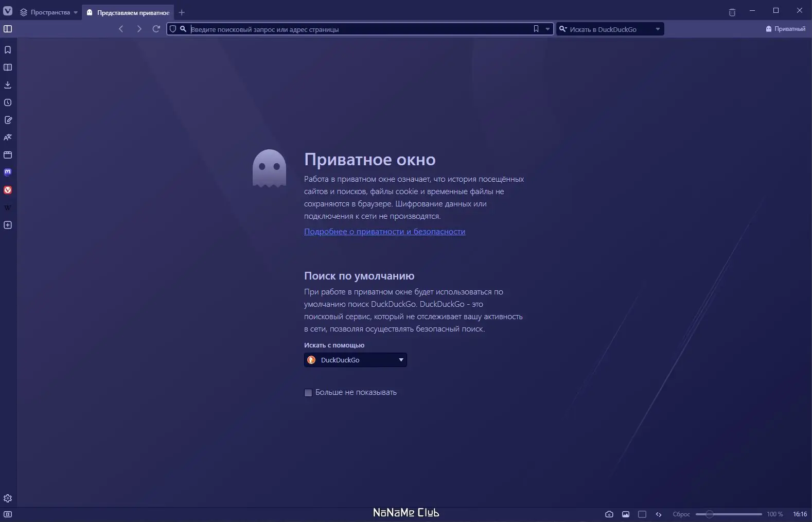Open the Wikipedia web panel

pyautogui.click(x=8, y=207)
